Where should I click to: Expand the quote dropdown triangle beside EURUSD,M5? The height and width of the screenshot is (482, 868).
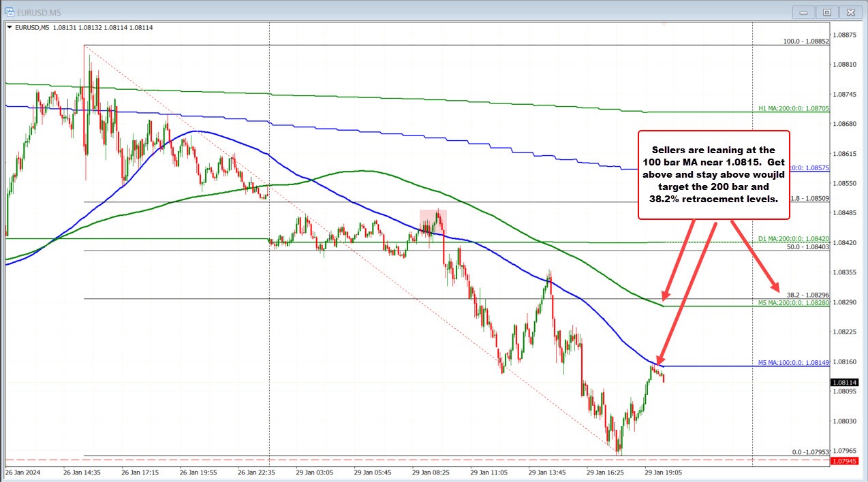coord(9,27)
